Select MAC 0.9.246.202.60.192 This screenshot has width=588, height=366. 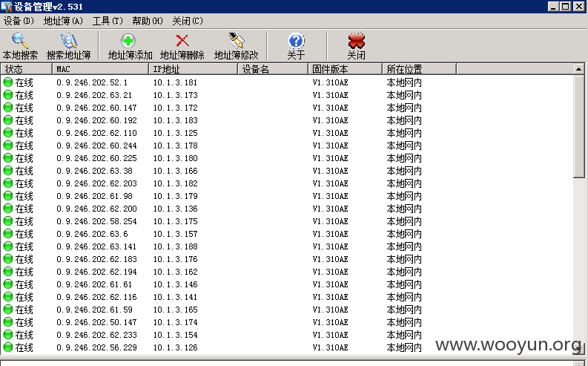pos(96,120)
